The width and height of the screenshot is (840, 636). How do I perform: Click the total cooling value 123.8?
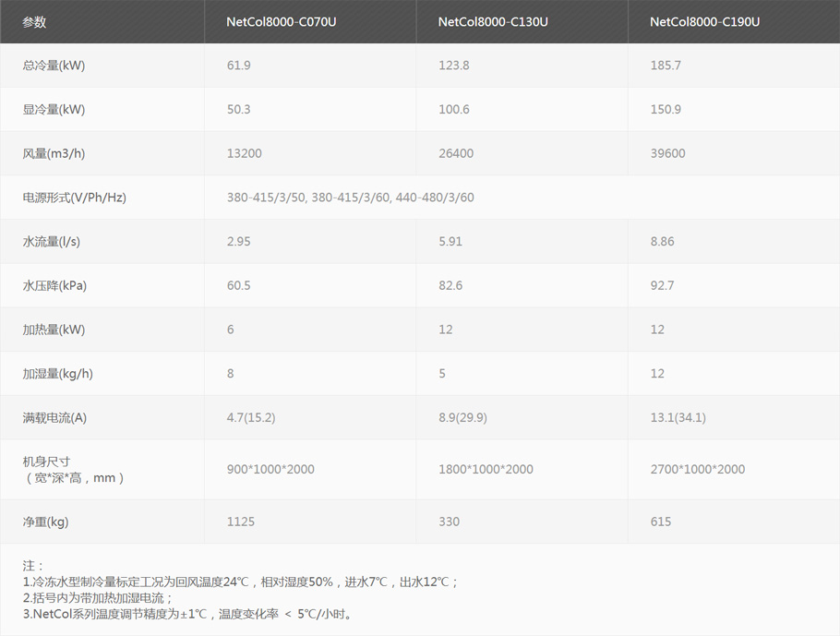454,66
